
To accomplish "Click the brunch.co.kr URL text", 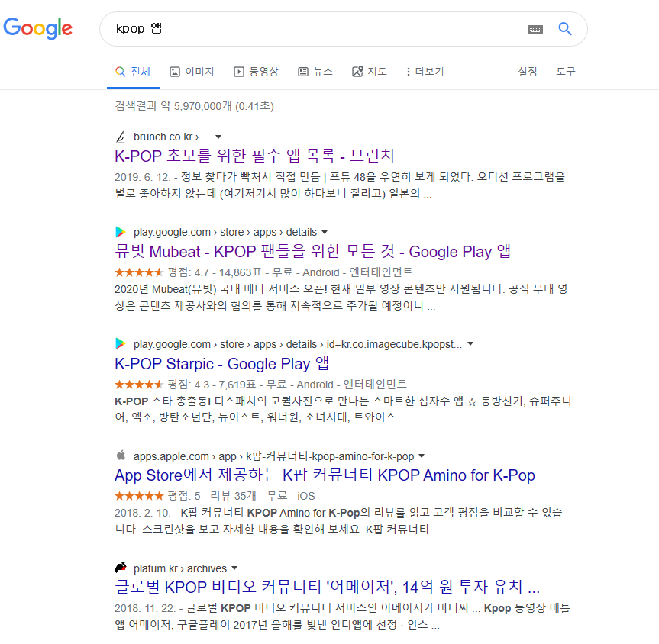I will 172,137.
